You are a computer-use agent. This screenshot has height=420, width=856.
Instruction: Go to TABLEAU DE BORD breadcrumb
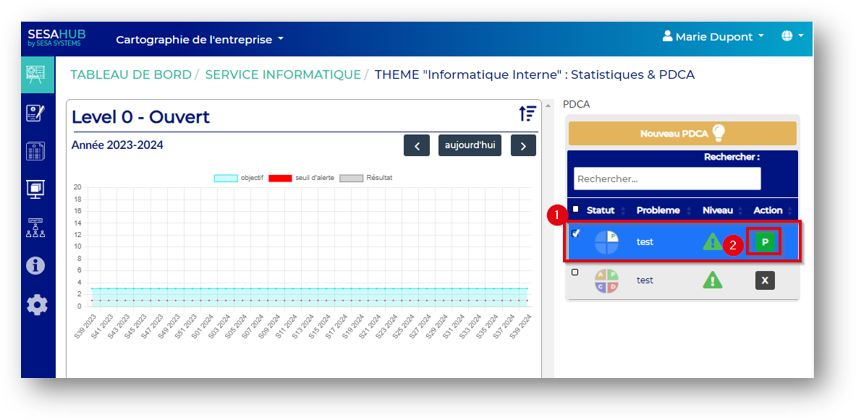click(x=129, y=75)
